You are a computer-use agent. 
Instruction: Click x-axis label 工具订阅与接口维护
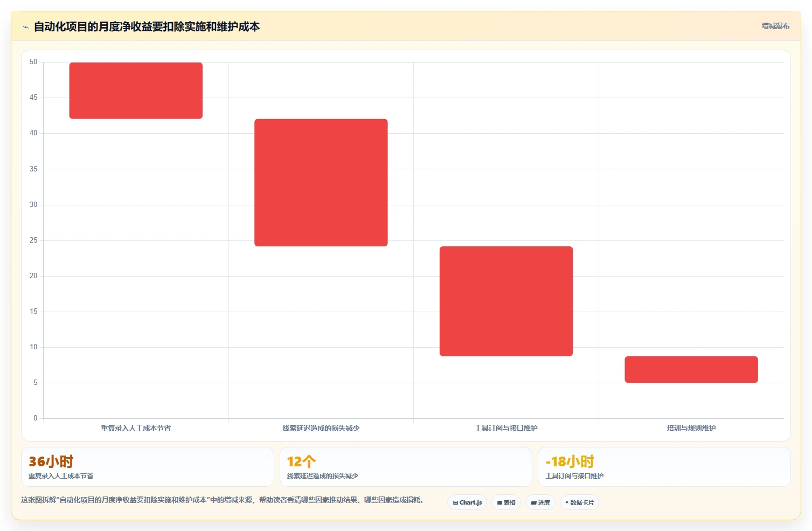[506, 428]
